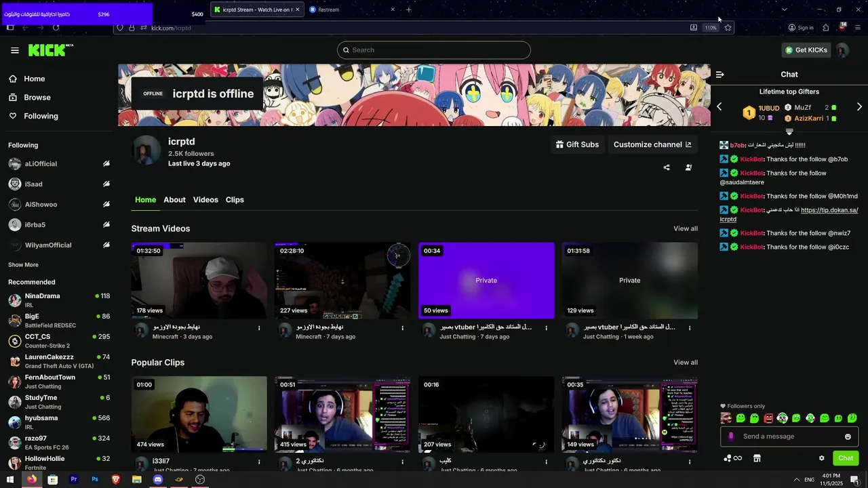Screen dimensions: 868x488
Task: Show hidden system tray icons
Action: pos(796,479)
